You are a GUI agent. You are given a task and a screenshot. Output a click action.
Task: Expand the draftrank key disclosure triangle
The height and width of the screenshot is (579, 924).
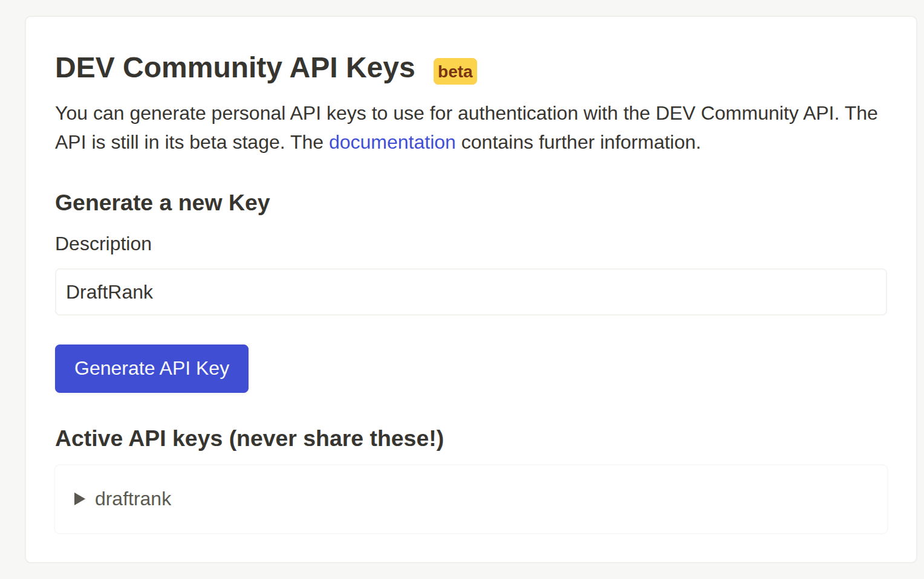tap(79, 499)
